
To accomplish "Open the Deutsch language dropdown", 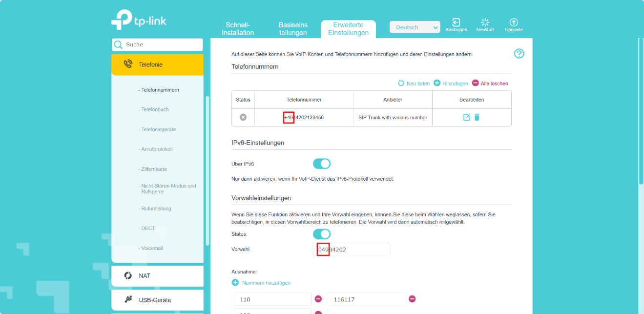I will [415, 27].
